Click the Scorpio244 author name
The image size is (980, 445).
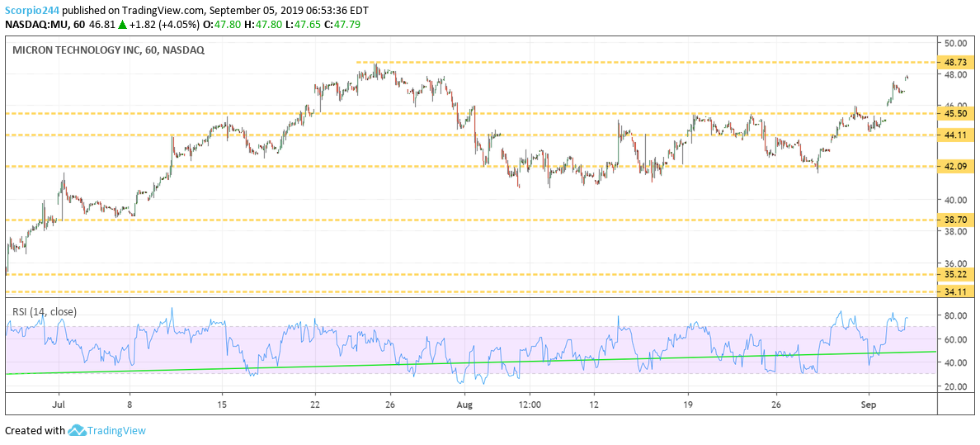click(x=31, y=10)
